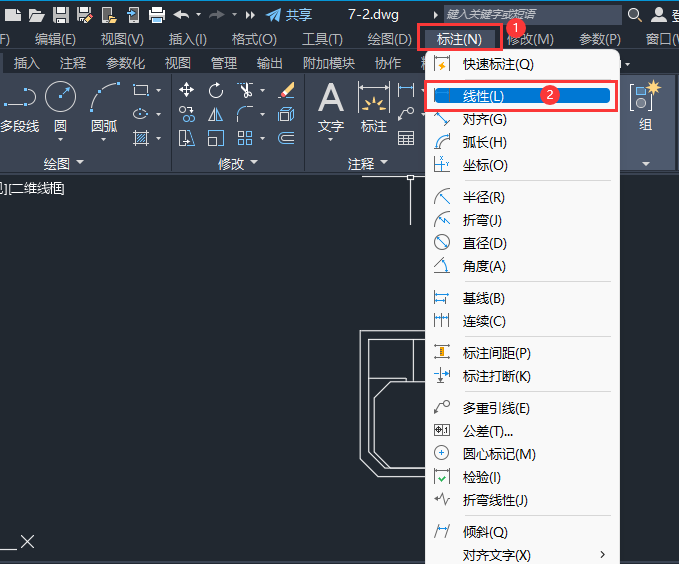This screenshot has width=679, height=564.
Task: Click the Move tool icon
Action: click(186, 90)
